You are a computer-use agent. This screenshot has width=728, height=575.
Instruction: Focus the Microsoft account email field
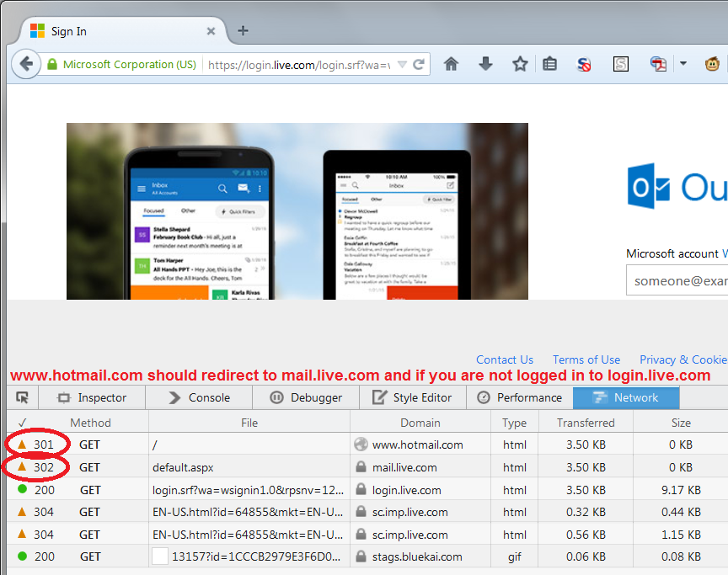[x=677, y=280]
